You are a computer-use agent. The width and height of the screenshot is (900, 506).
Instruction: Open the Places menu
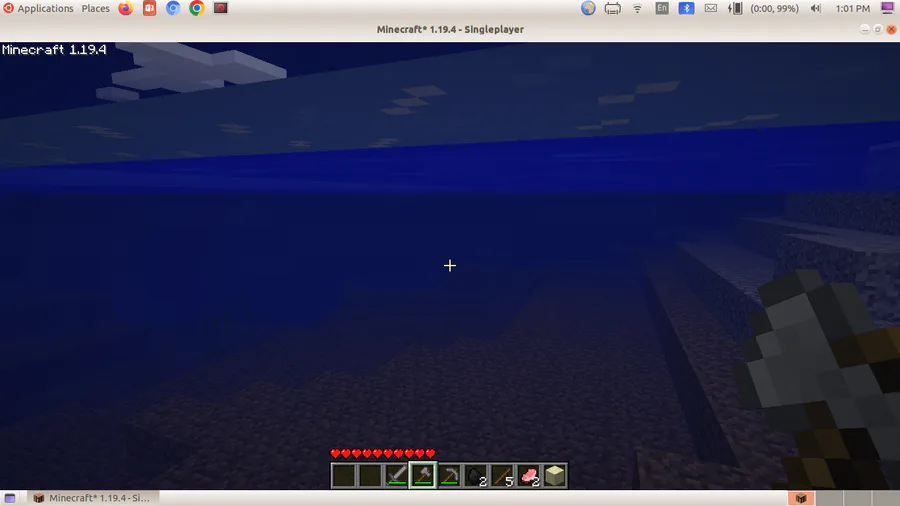pyautogui.click(x=95, y=9)
